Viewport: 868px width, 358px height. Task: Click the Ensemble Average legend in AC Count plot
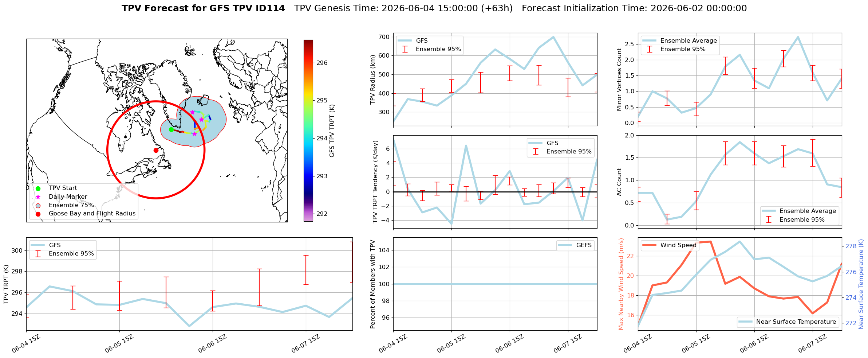(800, 211)
